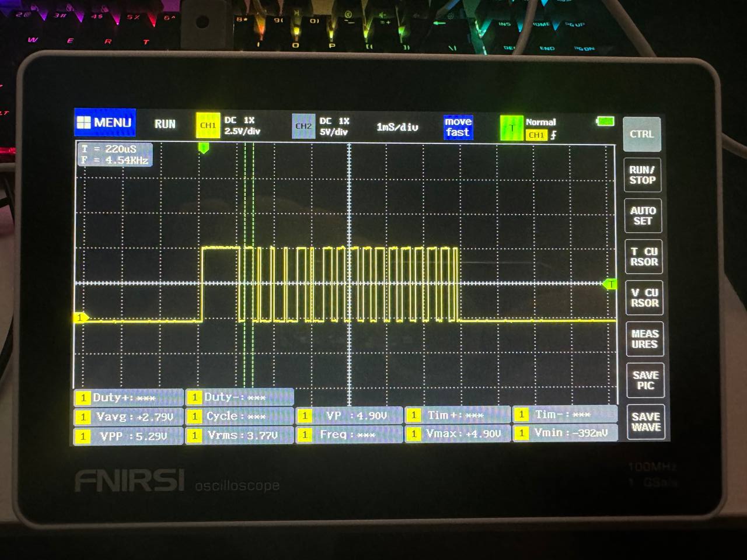
Task: Open the Normal trigger mode setting
Action: pyautogui.click(x=540, y=122)
